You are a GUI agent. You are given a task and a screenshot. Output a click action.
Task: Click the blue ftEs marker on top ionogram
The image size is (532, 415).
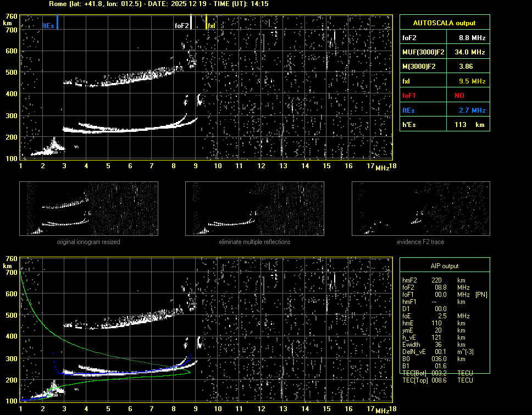click(x=57, y=23)
